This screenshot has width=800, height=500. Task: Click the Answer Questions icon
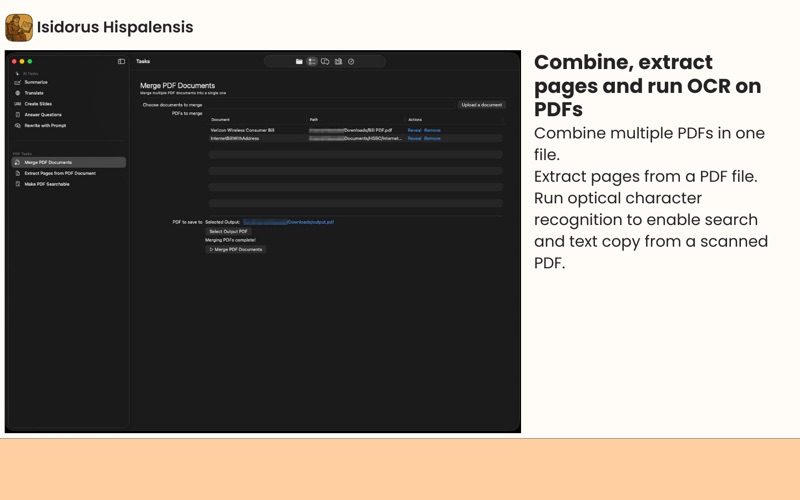click(18, 115)
